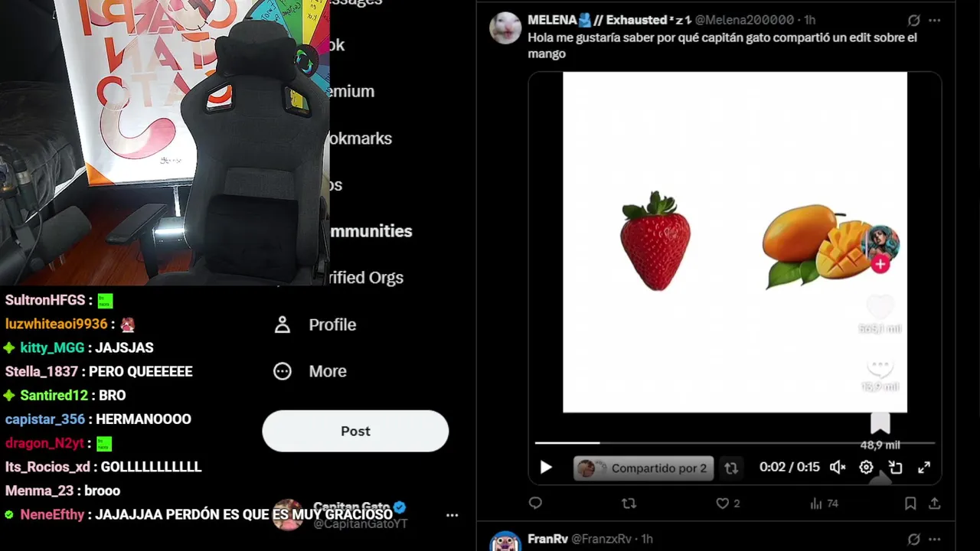Reply to MELENA's tweet
The width and height of the screenshot is (980, 551).
coord(535,503)
